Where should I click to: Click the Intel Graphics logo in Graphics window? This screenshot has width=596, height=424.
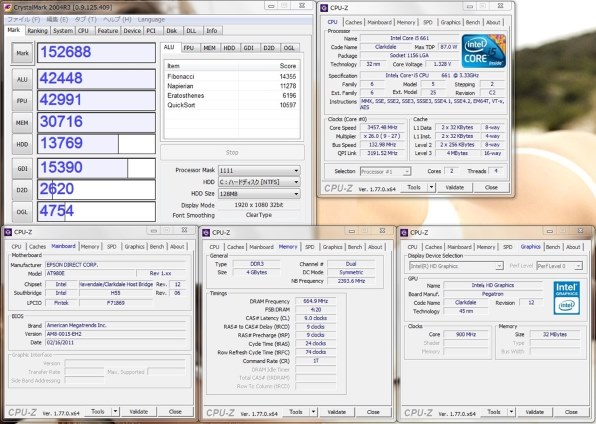coord(566,298)
